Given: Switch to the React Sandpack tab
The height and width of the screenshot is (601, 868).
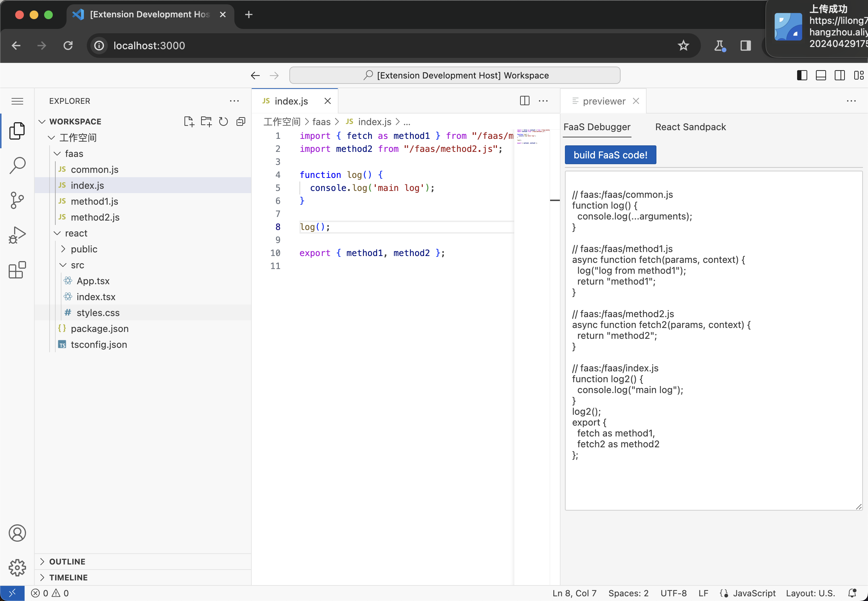Looking at the screenshot, I should pyautogui.click(x=690, y=127).
